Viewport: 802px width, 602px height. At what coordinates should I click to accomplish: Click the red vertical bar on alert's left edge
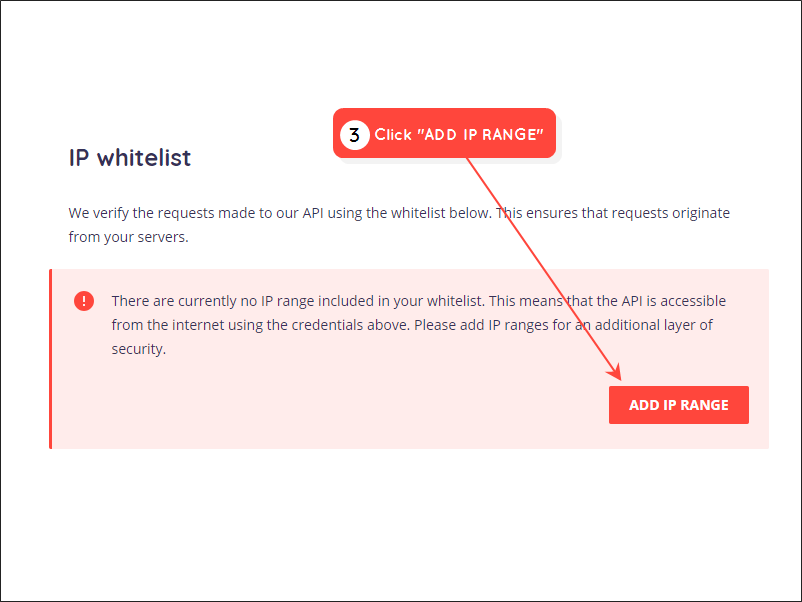pos(51,359)
